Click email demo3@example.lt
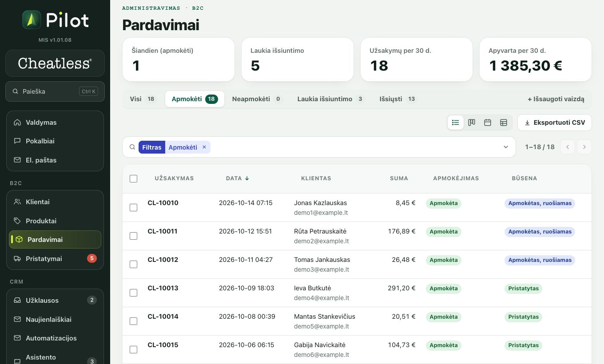Viewport: 604px width, 364px height. pyautogui.click(x=322, y=269)
